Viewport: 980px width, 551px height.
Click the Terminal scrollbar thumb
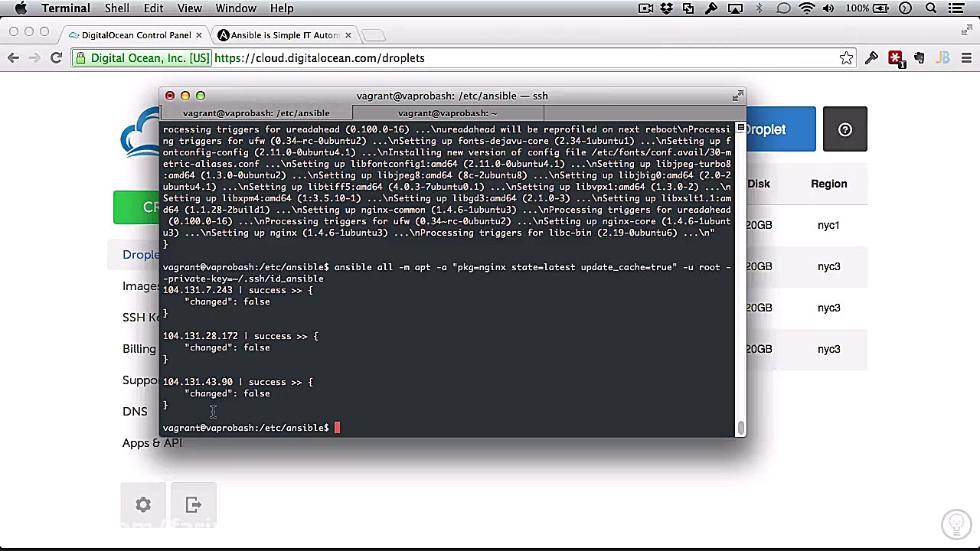point(740,428)
